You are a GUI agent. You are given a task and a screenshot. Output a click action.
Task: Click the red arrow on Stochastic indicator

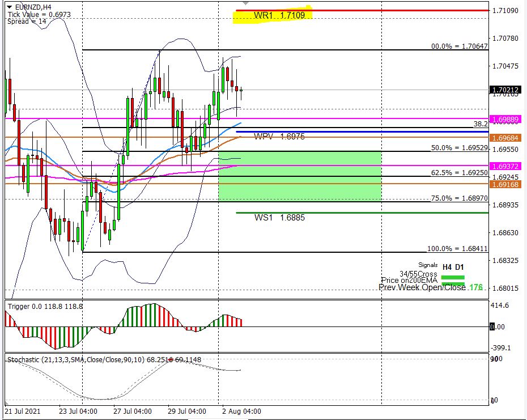click(x=171, y=359)
